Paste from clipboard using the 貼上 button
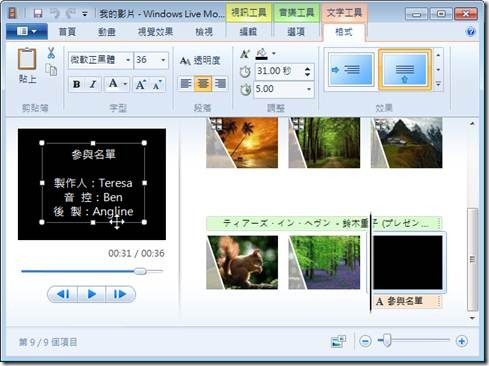Viewport: 489px width, 366px height. point(27,65)
